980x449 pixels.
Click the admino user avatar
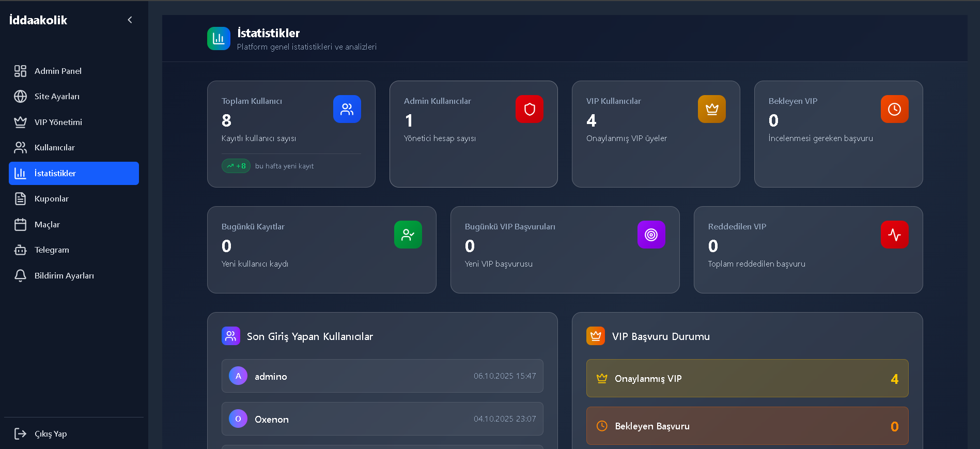pos(238,376)
